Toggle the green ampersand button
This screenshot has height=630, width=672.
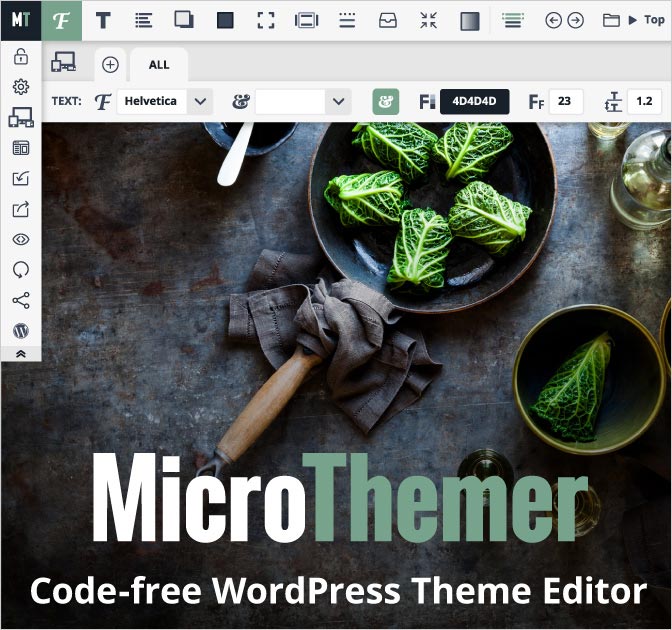click(386, 102)
